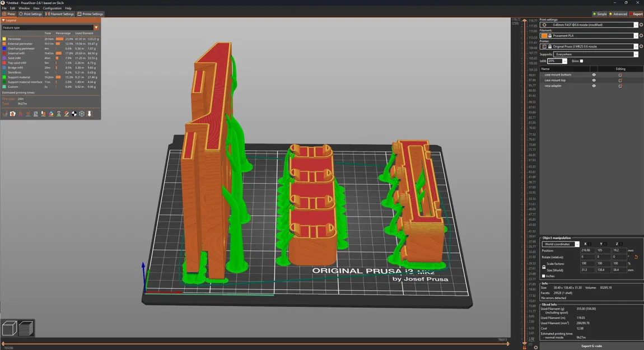Switch to Printer Settings tab
The height and width of the screenshot is (350, 644).
point(90,14)
